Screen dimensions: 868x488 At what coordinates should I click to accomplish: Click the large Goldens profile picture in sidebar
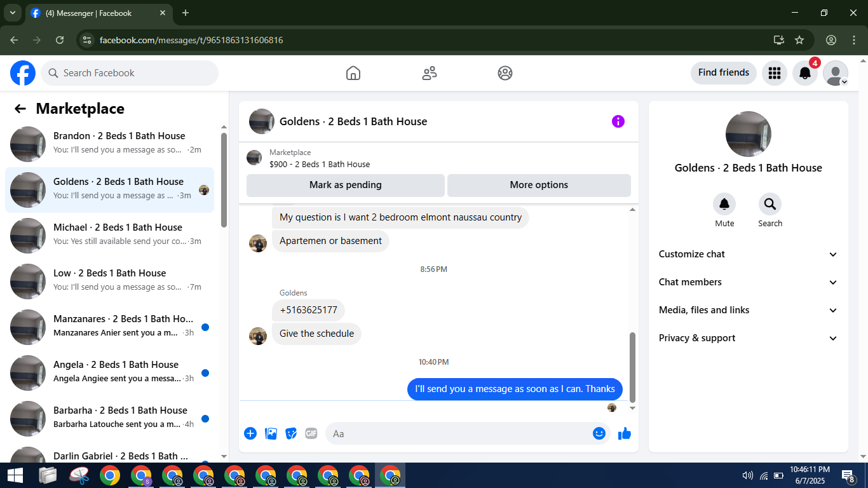749,134
